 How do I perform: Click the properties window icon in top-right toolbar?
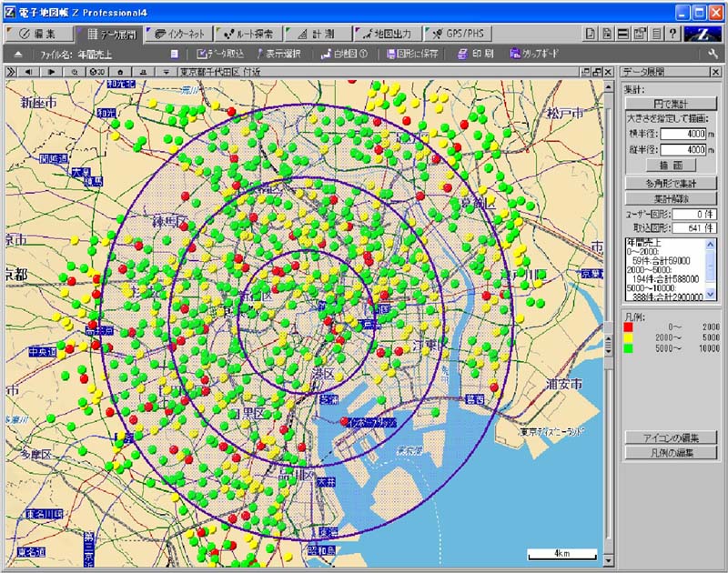pos(640,34)
